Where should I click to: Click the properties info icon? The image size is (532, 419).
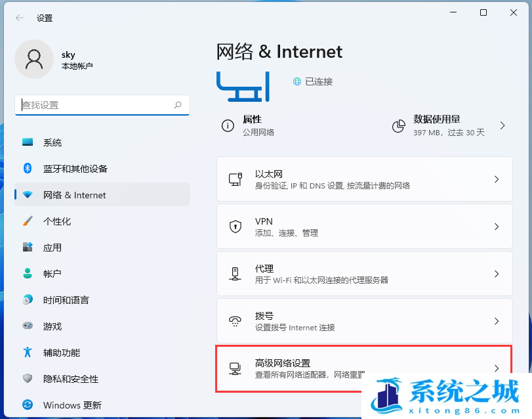228,125
